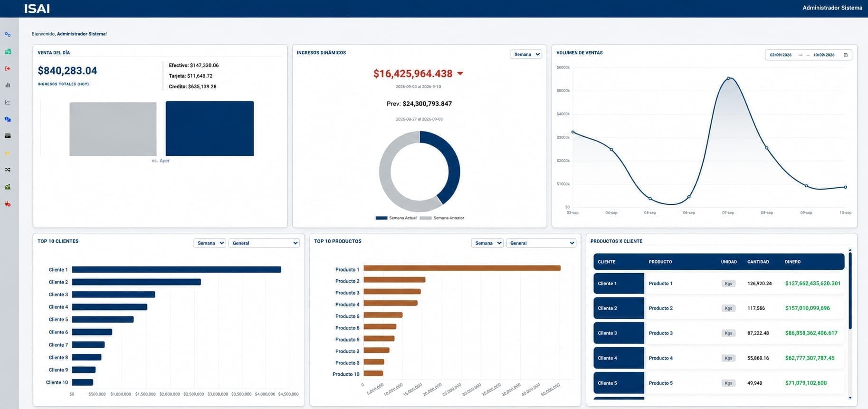
Task: Click the black shuffle arrows sidebar icon
Action: pos(8,170)
